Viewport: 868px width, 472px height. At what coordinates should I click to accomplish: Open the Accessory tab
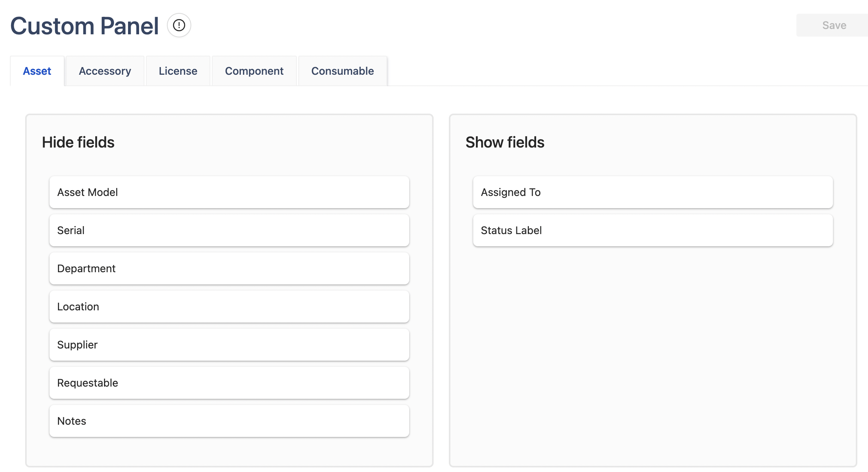pos(105,71)
